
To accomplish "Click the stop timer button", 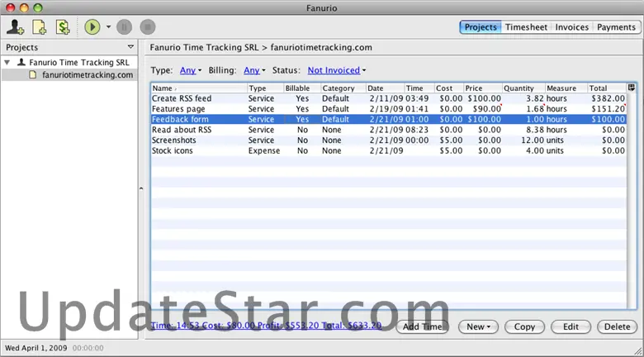I will pos(147,26).
